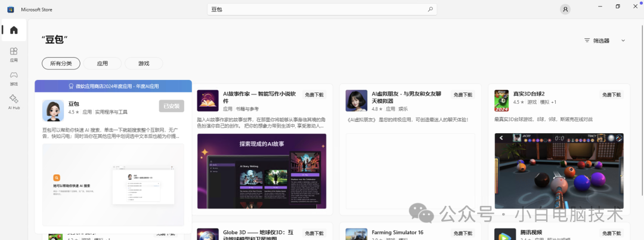The height and width of the screenshot is (240, 644).
Task: Open the 真实3D台球2 billiards screenshot
Action: coord(559,171)
